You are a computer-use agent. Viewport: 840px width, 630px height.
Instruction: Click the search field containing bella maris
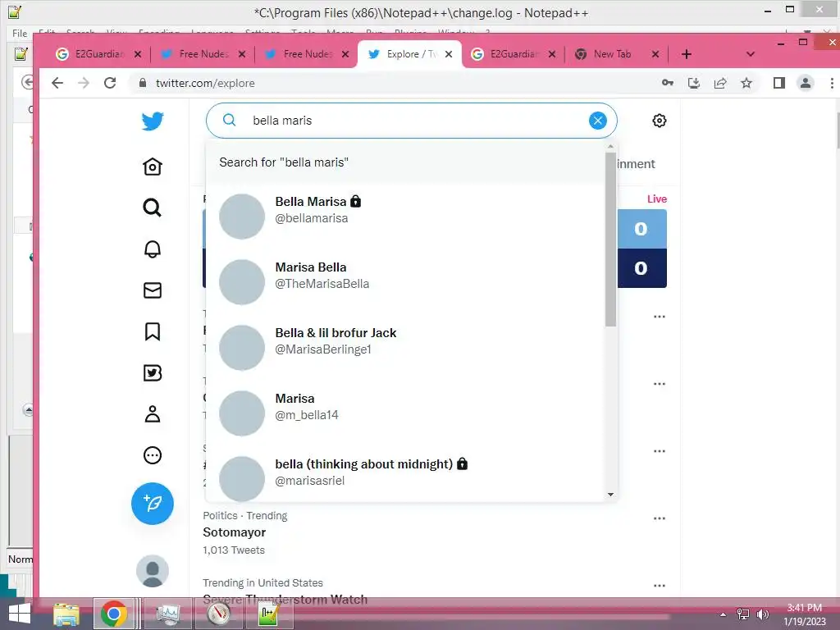point(412,121)
